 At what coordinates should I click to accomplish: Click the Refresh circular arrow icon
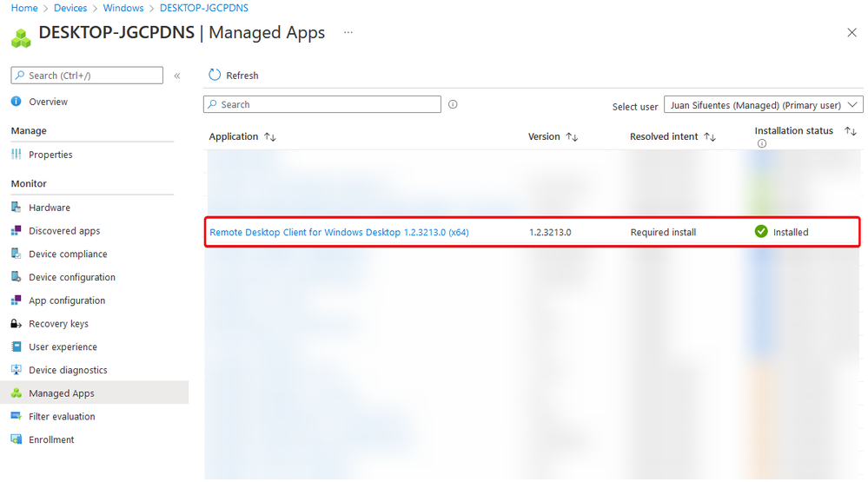[215, 75]
